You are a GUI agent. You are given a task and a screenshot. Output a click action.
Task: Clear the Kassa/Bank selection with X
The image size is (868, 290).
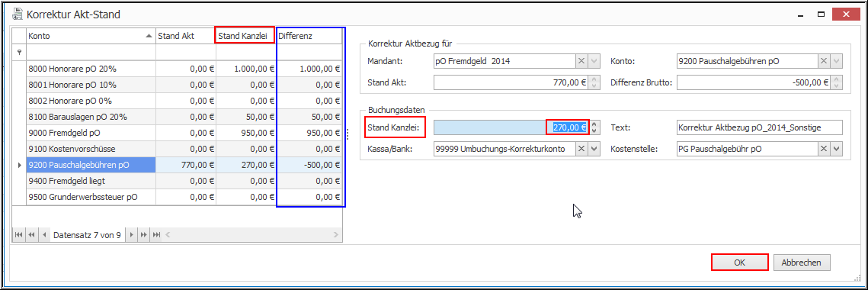(581, 149)
